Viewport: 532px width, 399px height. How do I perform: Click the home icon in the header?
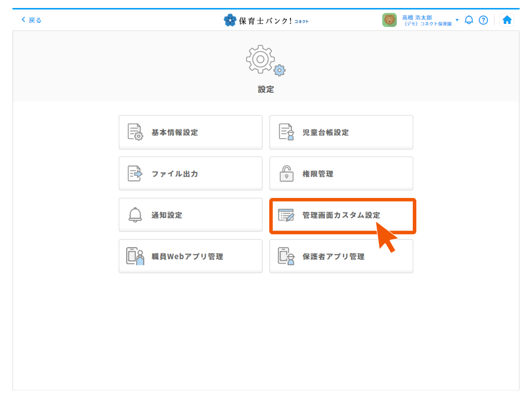click(507, 20)
